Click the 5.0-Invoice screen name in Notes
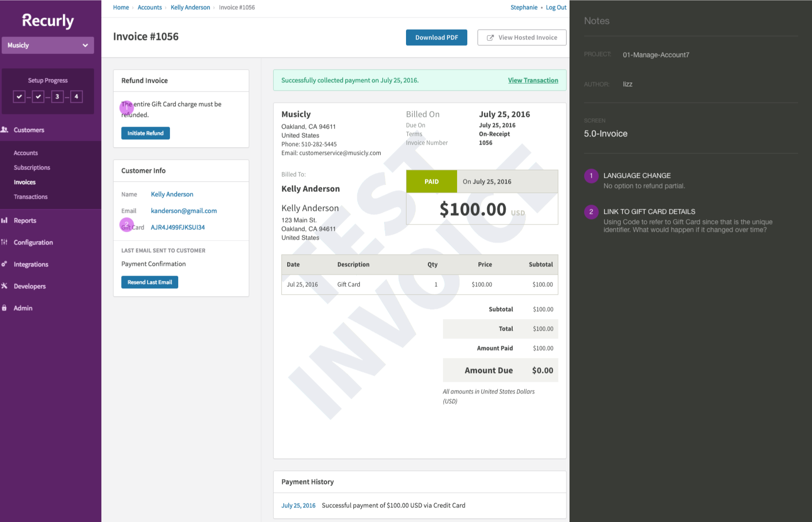The height and width of the screenshot is (522, 812). tap(606, 133)
